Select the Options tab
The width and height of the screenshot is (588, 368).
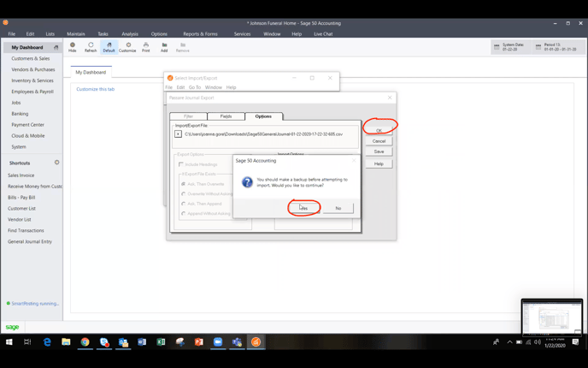(263, 116)
